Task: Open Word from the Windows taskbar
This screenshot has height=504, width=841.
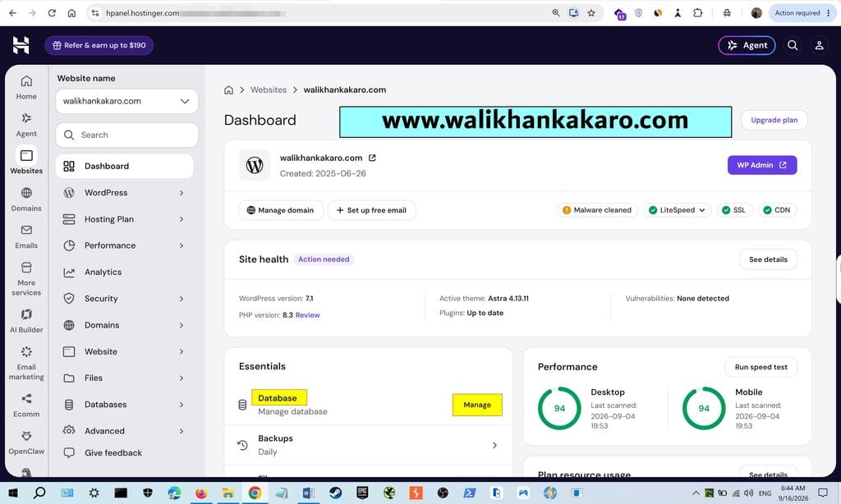Action: [309, 493]
